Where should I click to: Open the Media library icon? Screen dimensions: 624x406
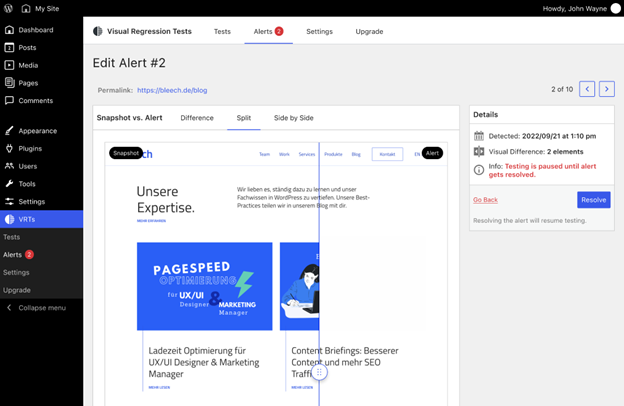coord(10,65)
